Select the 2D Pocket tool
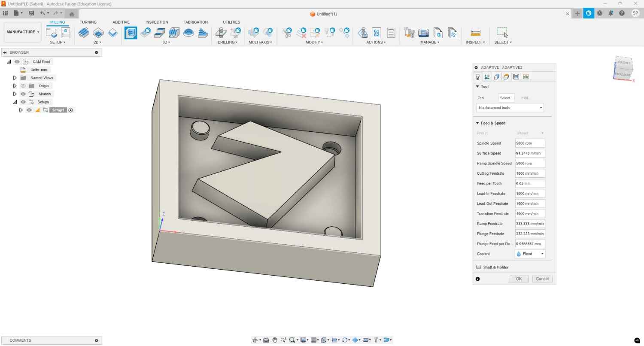Viewport: 644px width, 346px height. [x=98, y=33]
